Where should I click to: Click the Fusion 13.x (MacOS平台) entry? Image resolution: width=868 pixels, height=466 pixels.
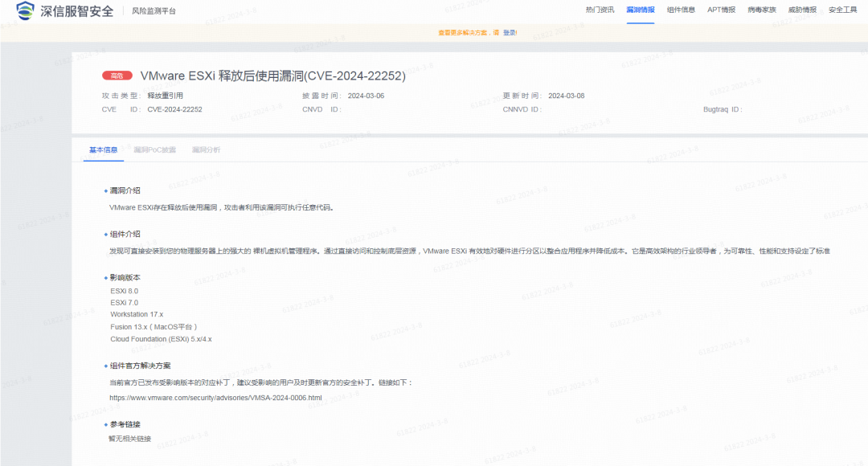[154, 327]
